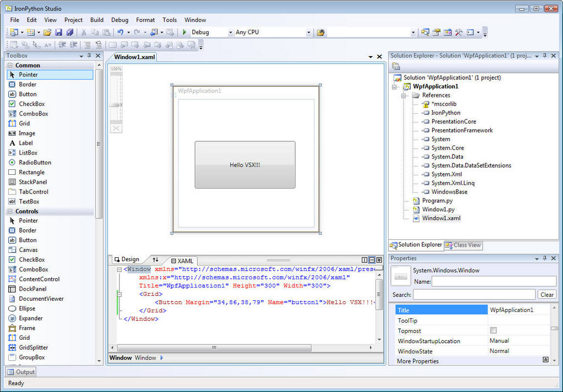The image size is (563, 392).
Task: Open the Build menu
Action: pyautogui.click(x=97, y=20)
